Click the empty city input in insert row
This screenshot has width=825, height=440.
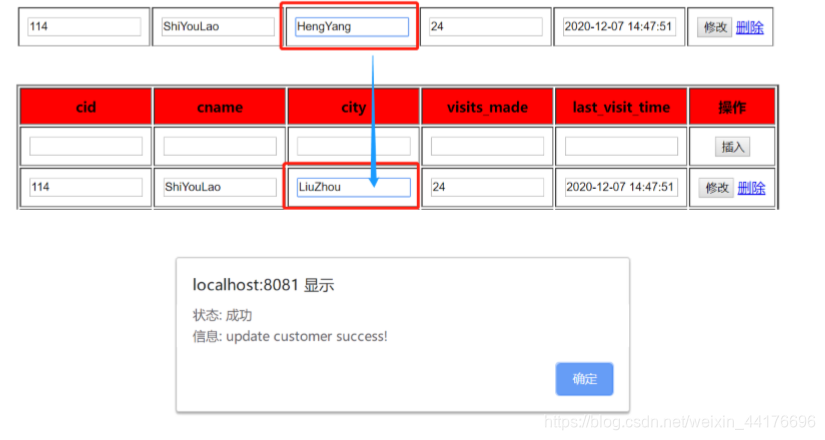(354, 146)
